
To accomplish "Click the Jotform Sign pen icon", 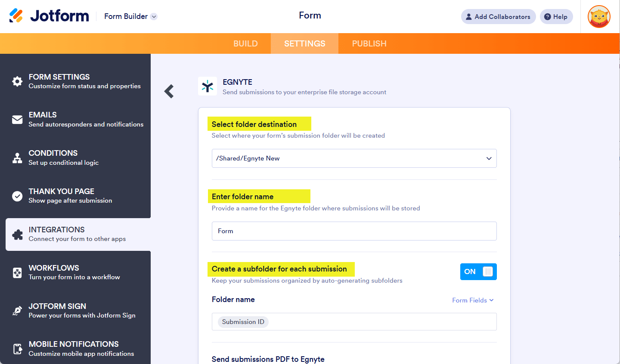I will 17,311.
